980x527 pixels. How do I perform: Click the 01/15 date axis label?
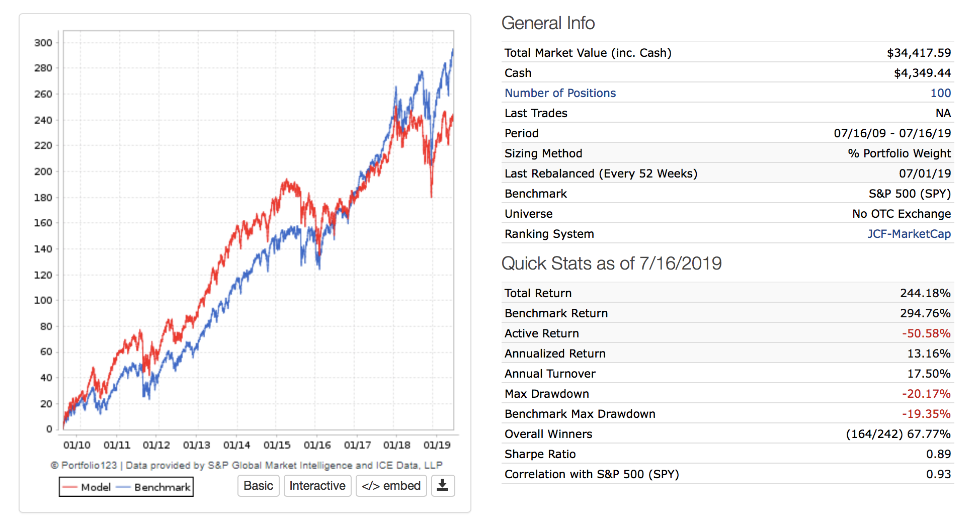point(277,445)
